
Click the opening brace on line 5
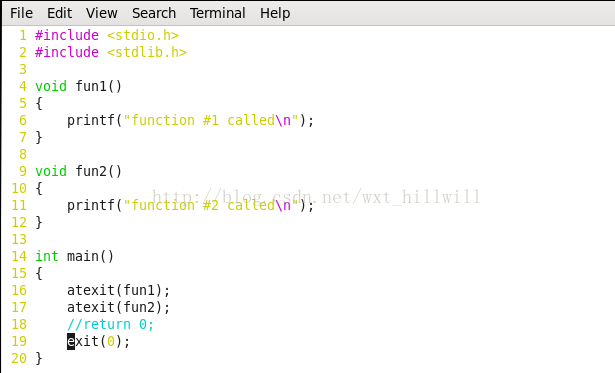(39, 104)
